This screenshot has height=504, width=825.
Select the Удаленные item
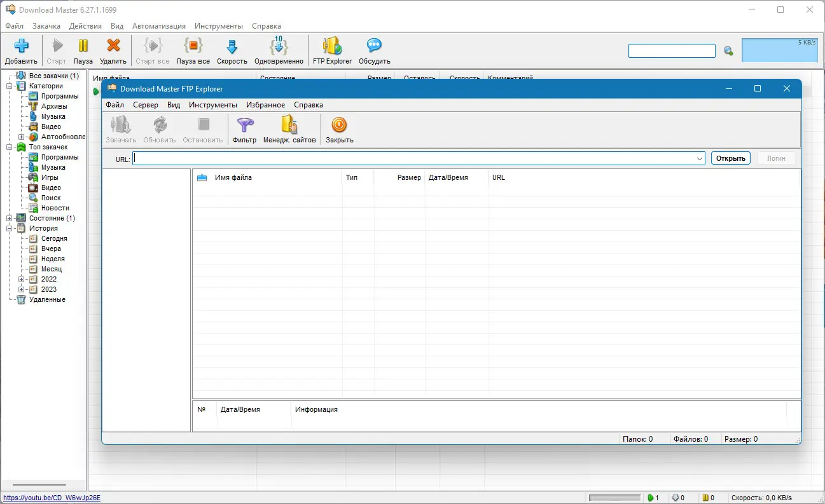pyautogui.click(x=47, y=299)
